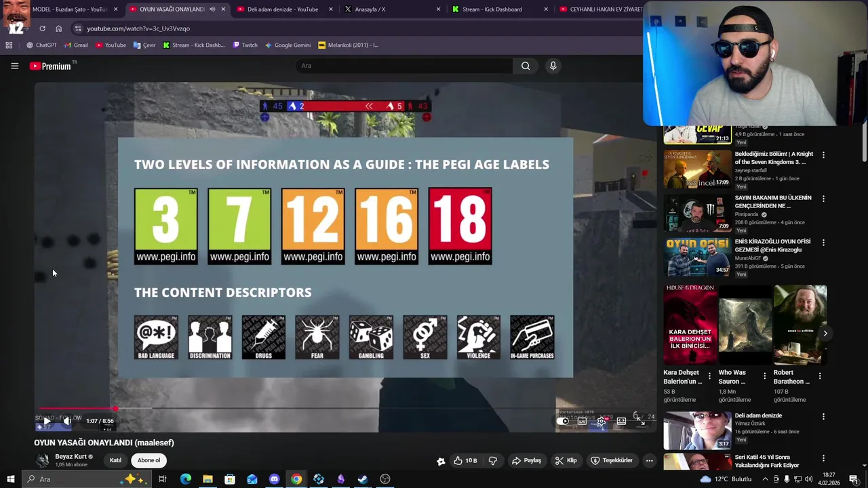Open the Gmail bookmark

pyautogui.click(x=76, y=45)
